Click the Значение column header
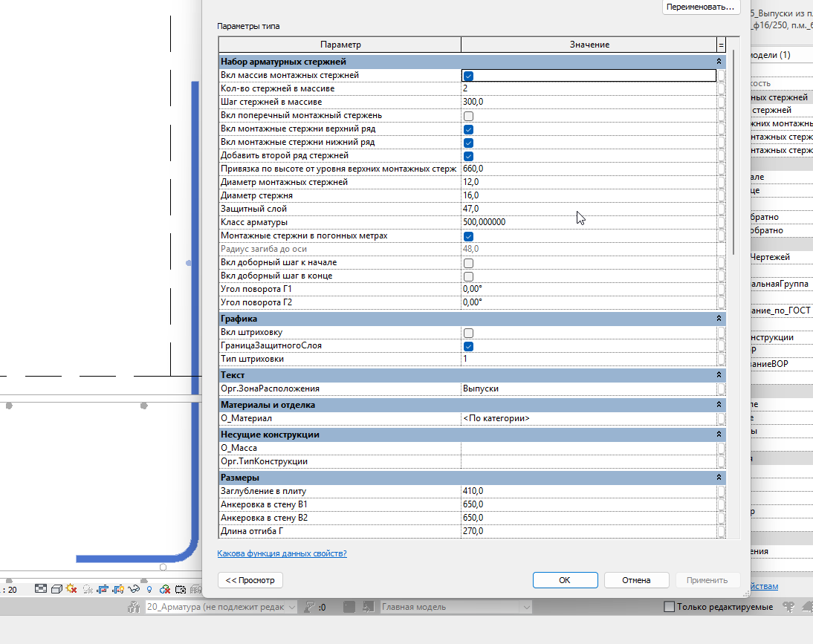 pos(589,45)
